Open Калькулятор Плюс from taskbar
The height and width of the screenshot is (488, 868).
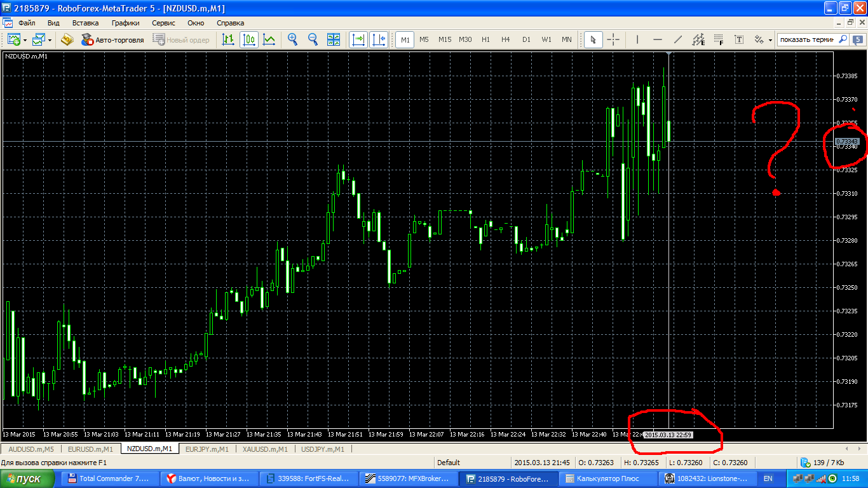point(607,478)
